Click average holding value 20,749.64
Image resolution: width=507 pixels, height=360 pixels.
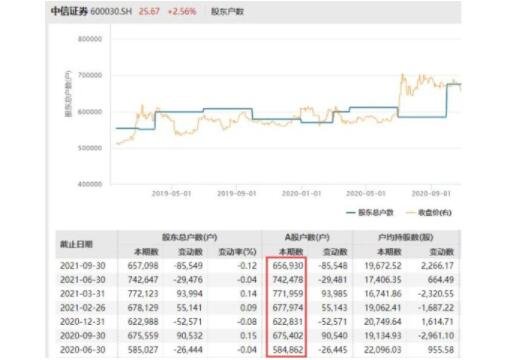point(383,322)
